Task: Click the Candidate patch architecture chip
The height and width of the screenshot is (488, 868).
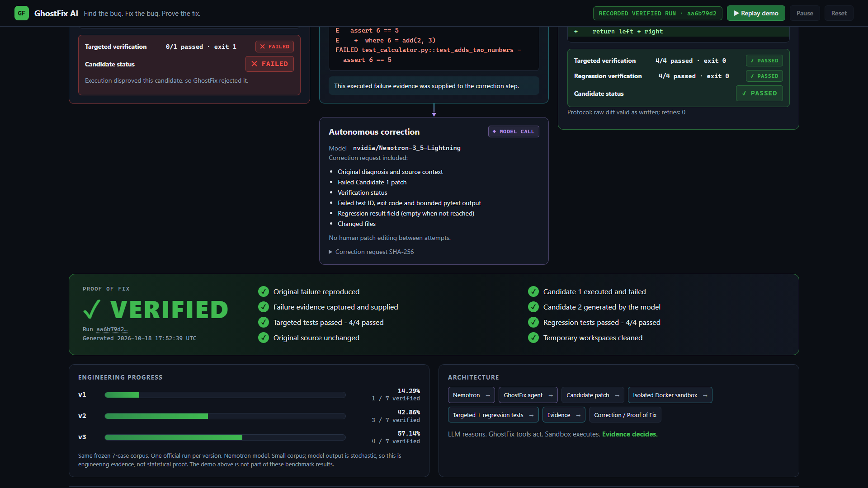Action: (593, 395)
